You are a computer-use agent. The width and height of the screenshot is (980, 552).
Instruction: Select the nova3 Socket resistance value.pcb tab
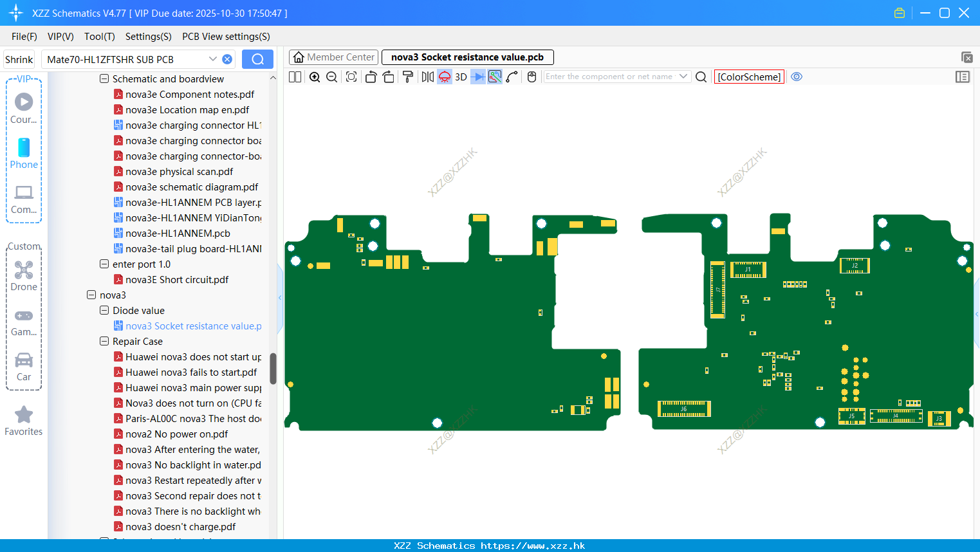(x=467, y=57)
